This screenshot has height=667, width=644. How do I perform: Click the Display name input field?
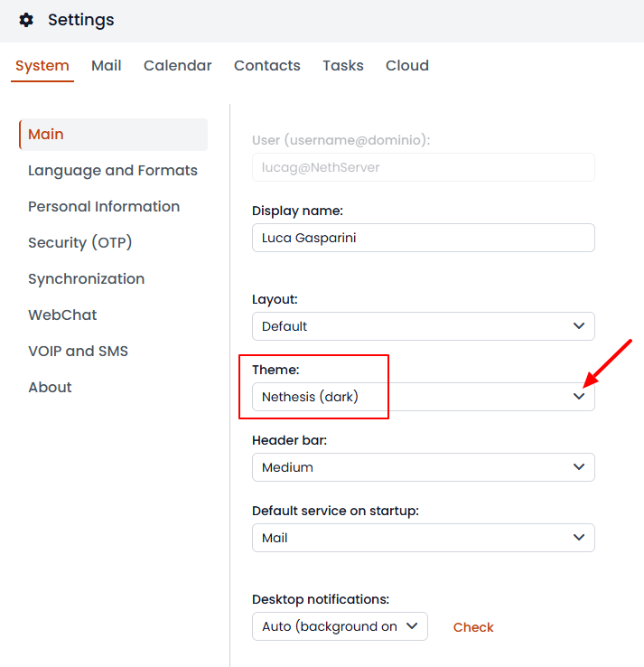click(423, 238)
